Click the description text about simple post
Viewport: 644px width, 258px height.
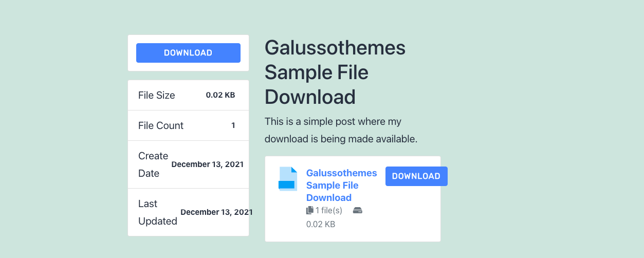(333, 122)
